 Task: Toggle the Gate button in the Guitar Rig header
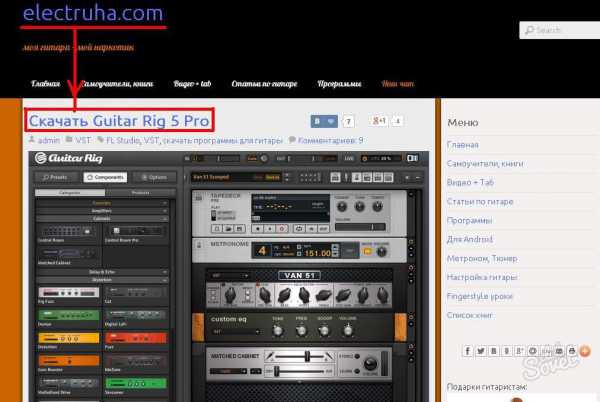tap(252, 158)
